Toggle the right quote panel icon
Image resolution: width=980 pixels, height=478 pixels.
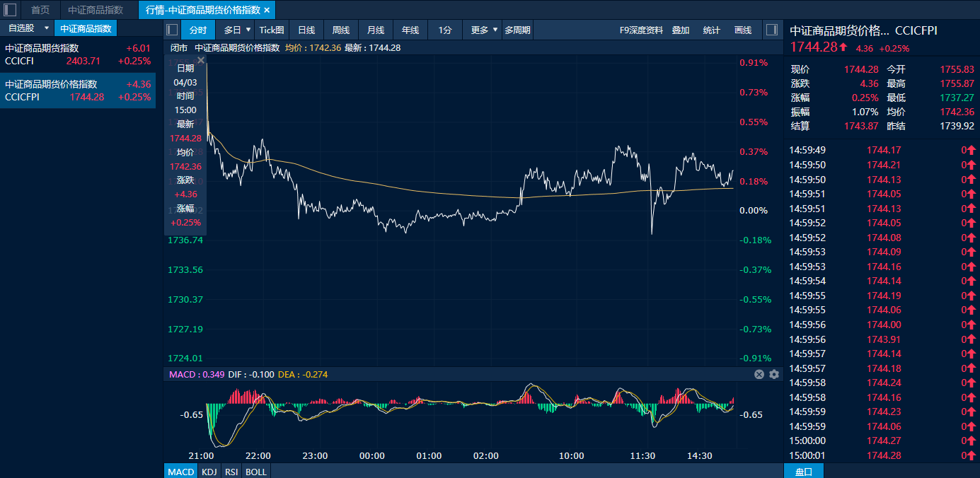[773, 30]
